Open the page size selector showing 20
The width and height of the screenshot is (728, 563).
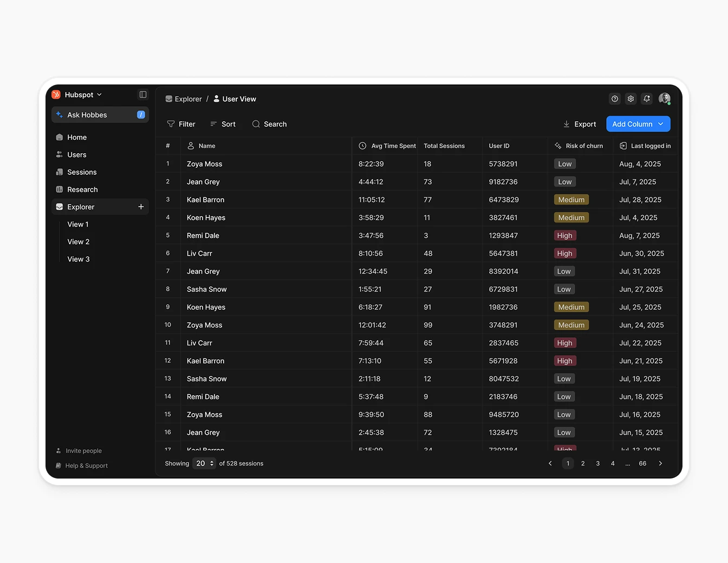click(x=204, y=463)
